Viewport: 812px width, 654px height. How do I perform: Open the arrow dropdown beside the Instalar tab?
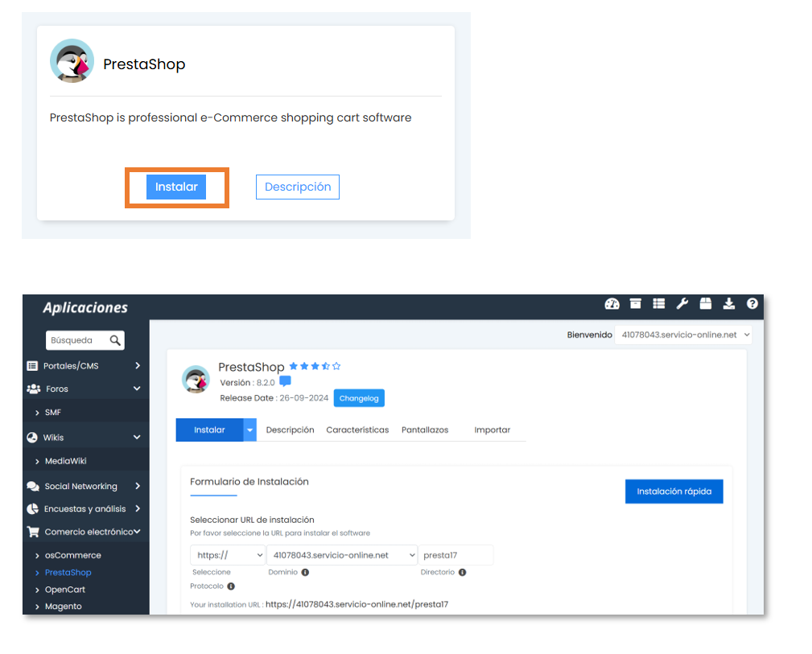coord(249,430)
